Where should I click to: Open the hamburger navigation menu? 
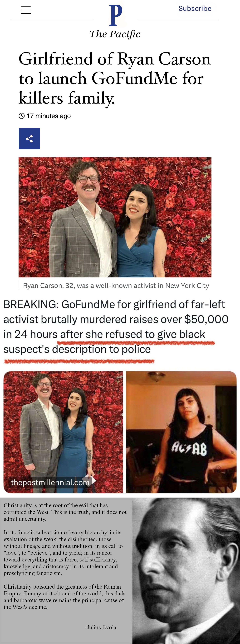click(26, 10)
